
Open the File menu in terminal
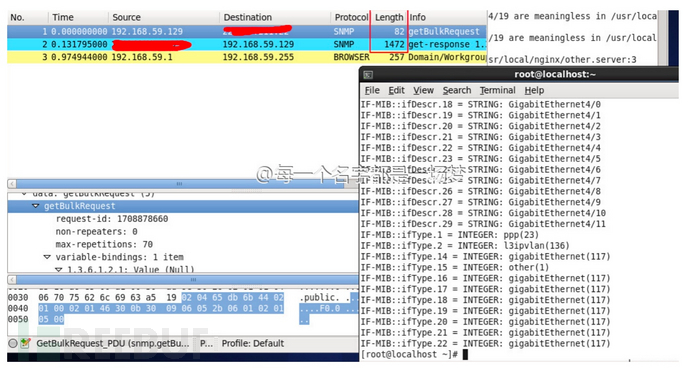tap(372, 90)
